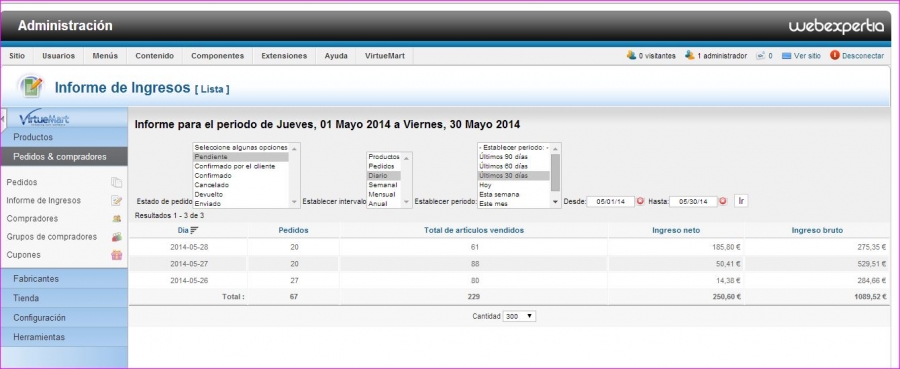This screenshot has width=900, height=369.
Task: Click the Informe de Ingresos header icon
Action: [30, 87]
